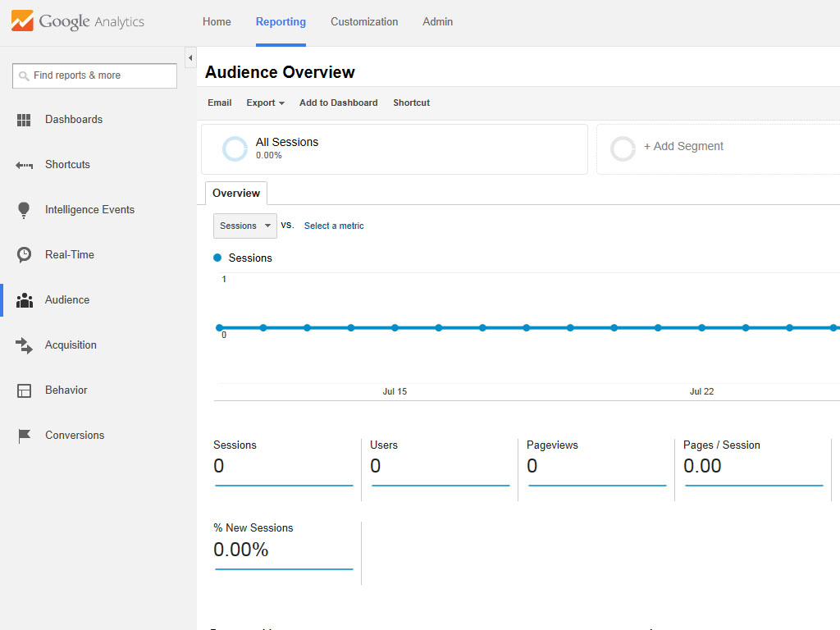This screenshot has height=630, width=840.
Task: Click the Select a metric link
Action: tap(334, 226)
